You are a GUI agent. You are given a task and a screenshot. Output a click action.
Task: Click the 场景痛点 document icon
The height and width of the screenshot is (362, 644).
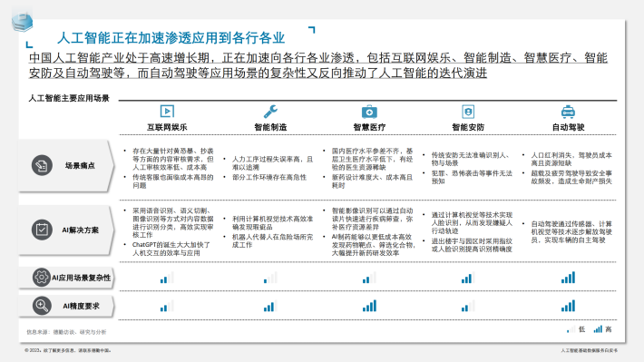(x=42, y=165)
